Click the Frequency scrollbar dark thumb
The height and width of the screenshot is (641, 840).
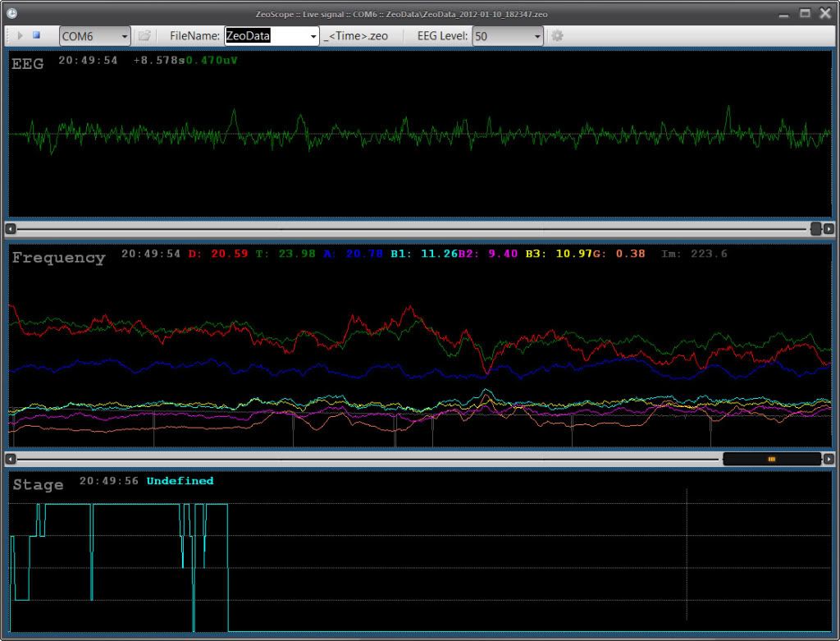(x=771, y=459)
